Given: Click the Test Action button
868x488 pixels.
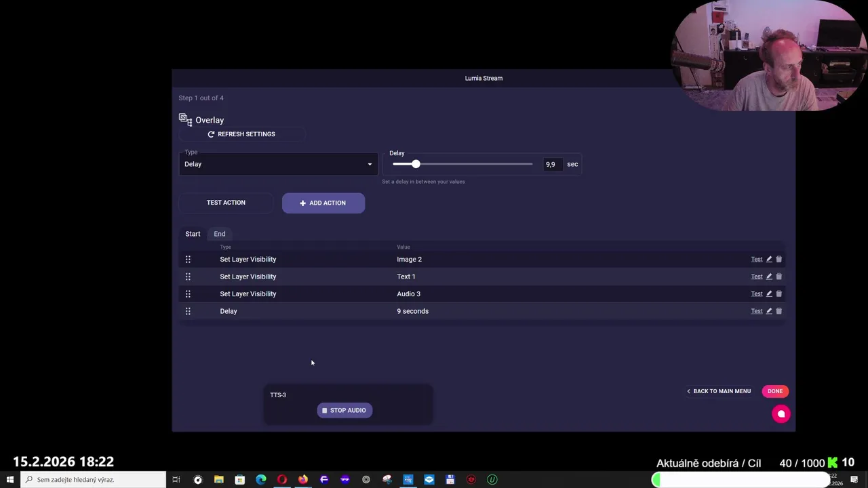Looking at the screenshot, I should 226,203.
